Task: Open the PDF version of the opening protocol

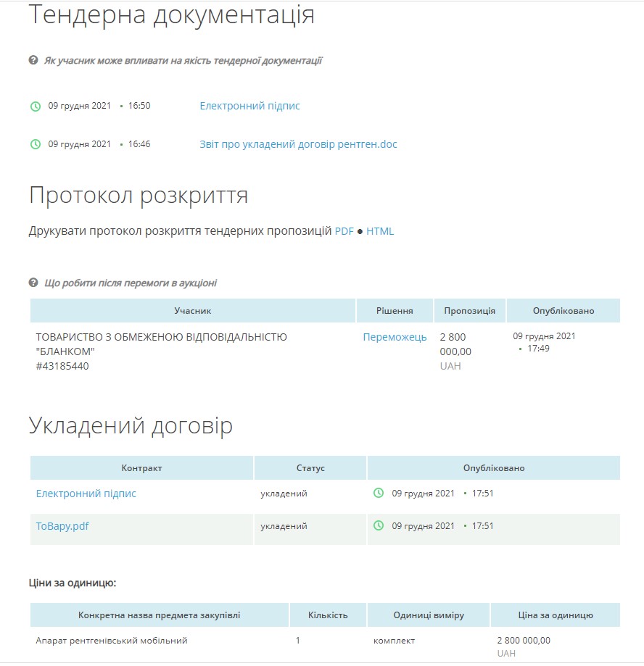Action: (x=344, y=231)
